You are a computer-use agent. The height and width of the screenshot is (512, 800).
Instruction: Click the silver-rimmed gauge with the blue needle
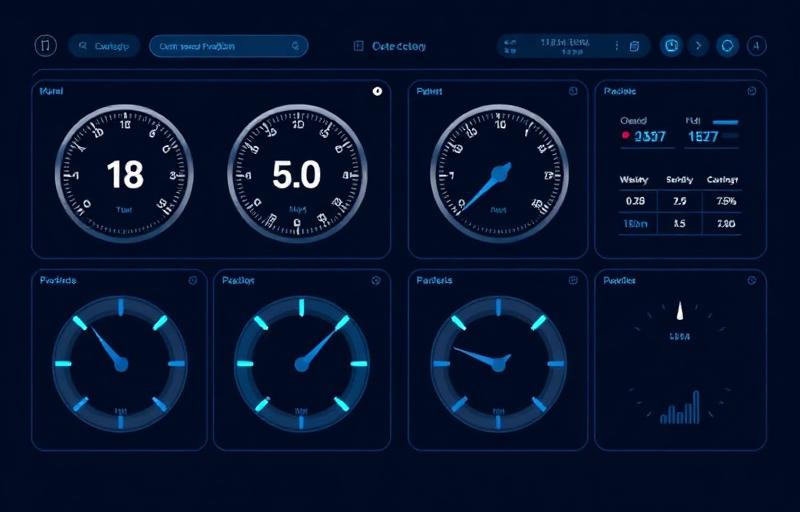[499, 173]
